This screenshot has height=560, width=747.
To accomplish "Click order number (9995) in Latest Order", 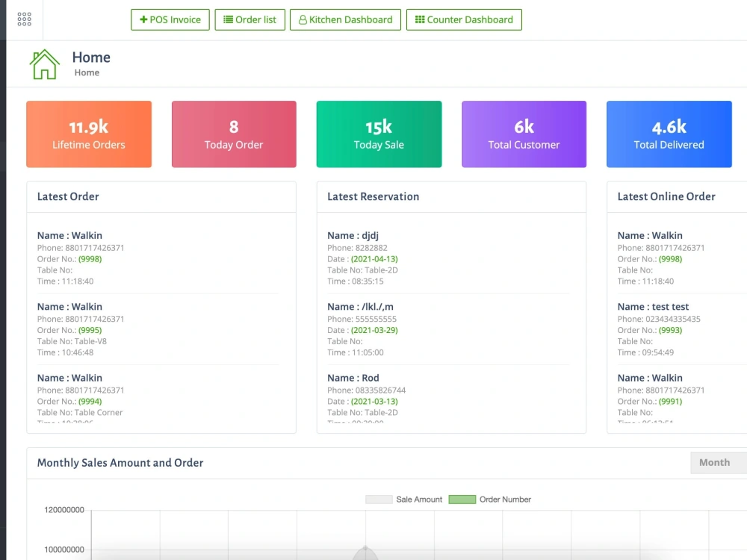I will 90,330.
